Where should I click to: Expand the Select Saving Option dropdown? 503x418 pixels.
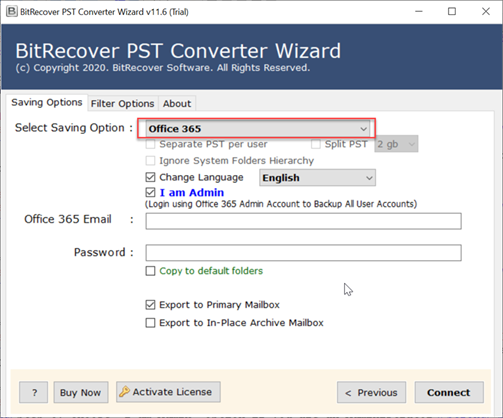click(x=257, y=129)
